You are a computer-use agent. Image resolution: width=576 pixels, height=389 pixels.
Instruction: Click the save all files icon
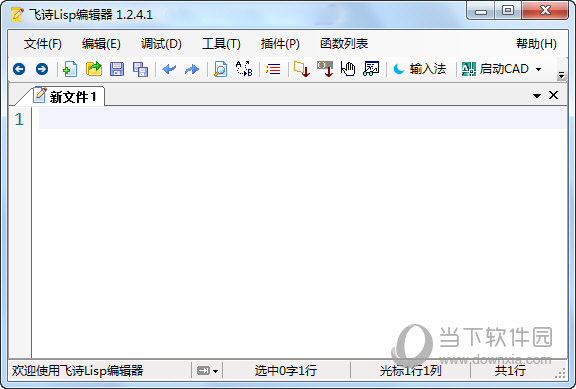pyautogui.click(x=140, y=69)
